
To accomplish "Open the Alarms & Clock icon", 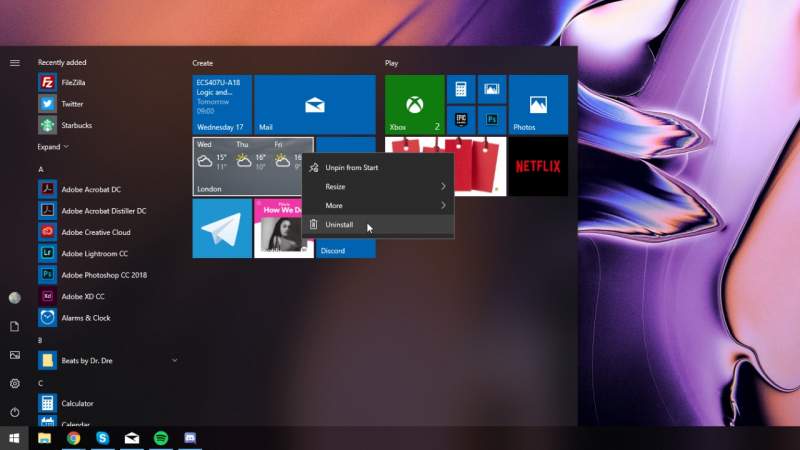I will tap(47, 318).
